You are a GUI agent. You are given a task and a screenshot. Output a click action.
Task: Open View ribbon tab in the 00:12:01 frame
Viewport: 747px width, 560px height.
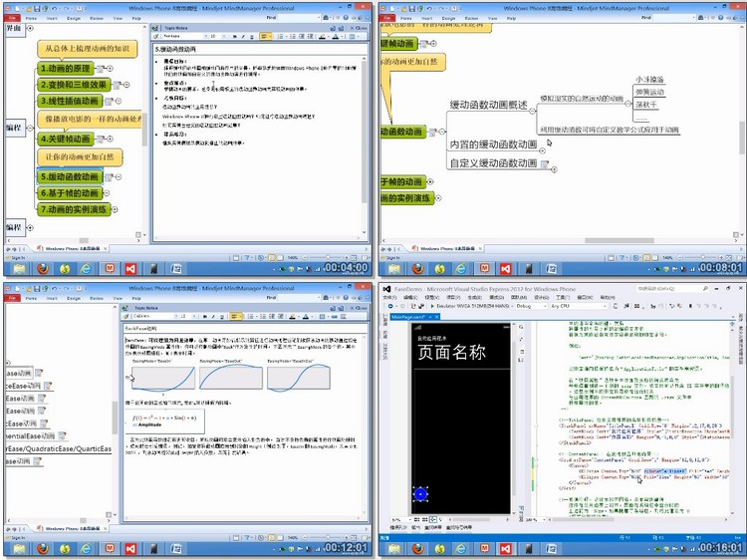pos(118,298)
